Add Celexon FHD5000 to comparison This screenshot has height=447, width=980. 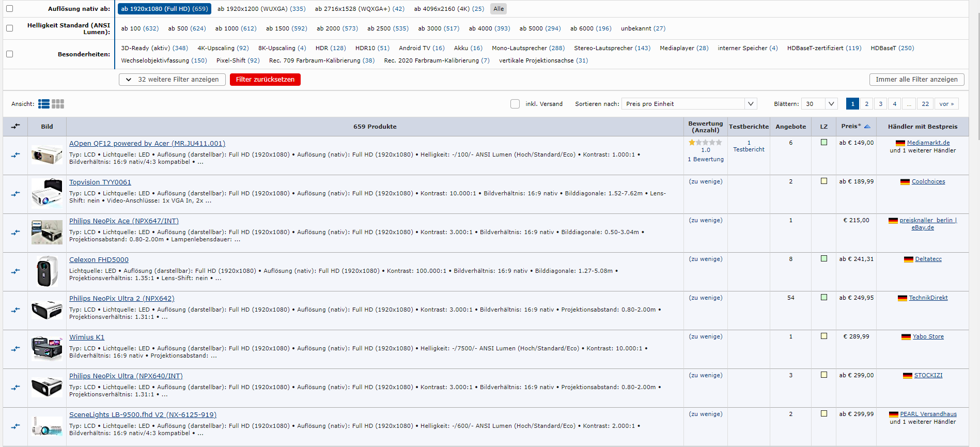pos(15,271)
